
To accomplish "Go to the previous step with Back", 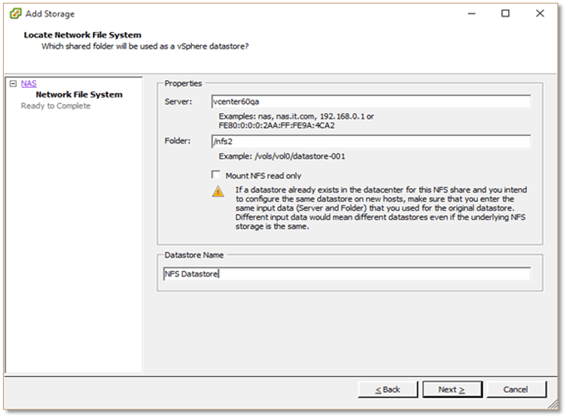I will click(388, 389).
